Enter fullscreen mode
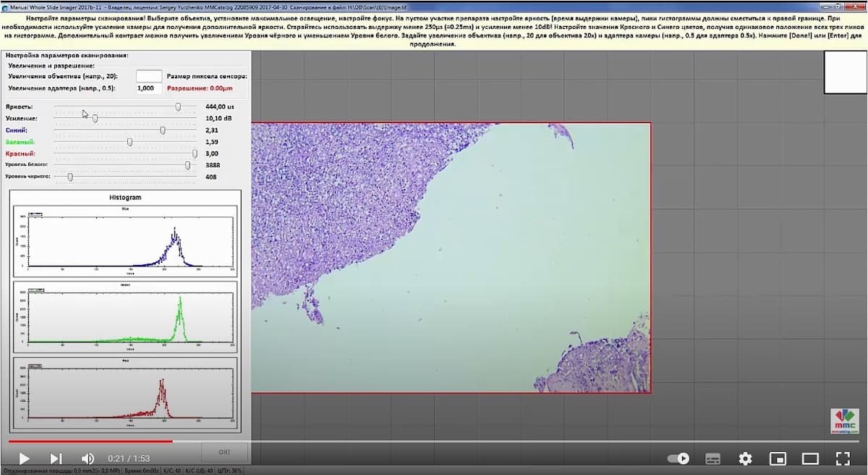This screenshot has height=475, width=868. pyautogui.click(x=842, y=458)
